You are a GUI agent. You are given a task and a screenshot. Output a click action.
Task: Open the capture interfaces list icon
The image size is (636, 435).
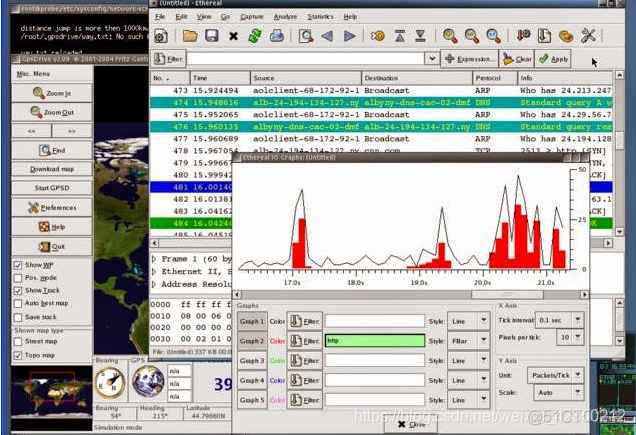pyautogui.click(x=161, y=36)
